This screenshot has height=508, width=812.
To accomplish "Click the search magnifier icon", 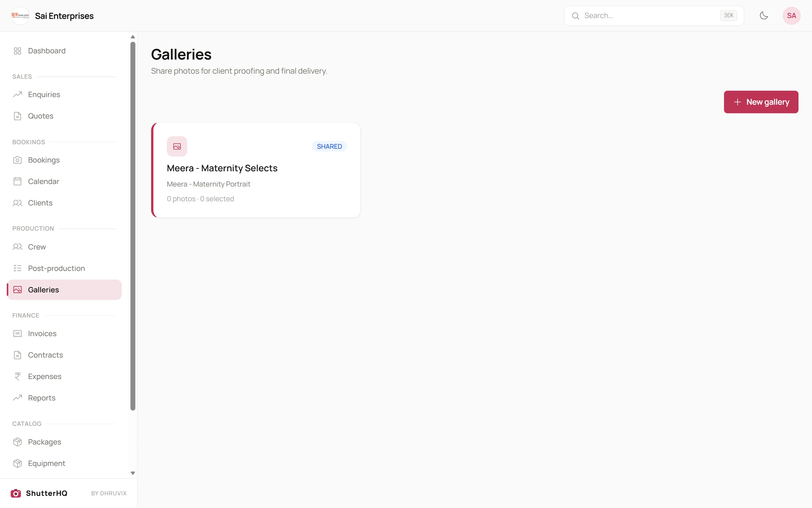I will pos(575,16).
